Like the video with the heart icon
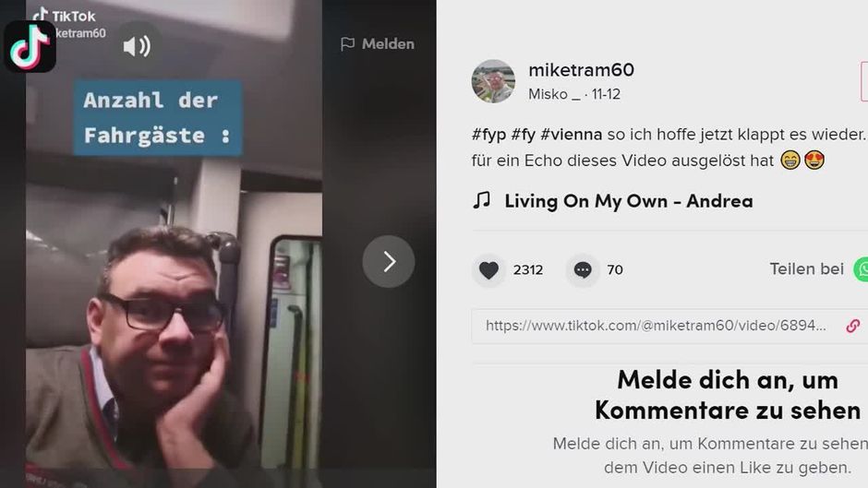The height and width of the screenshot is (488, 868). point(488,270)
